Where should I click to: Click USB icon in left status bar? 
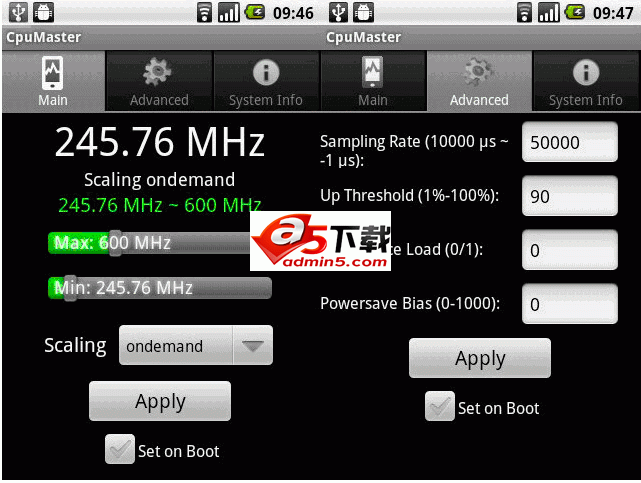tap(18, 12)
